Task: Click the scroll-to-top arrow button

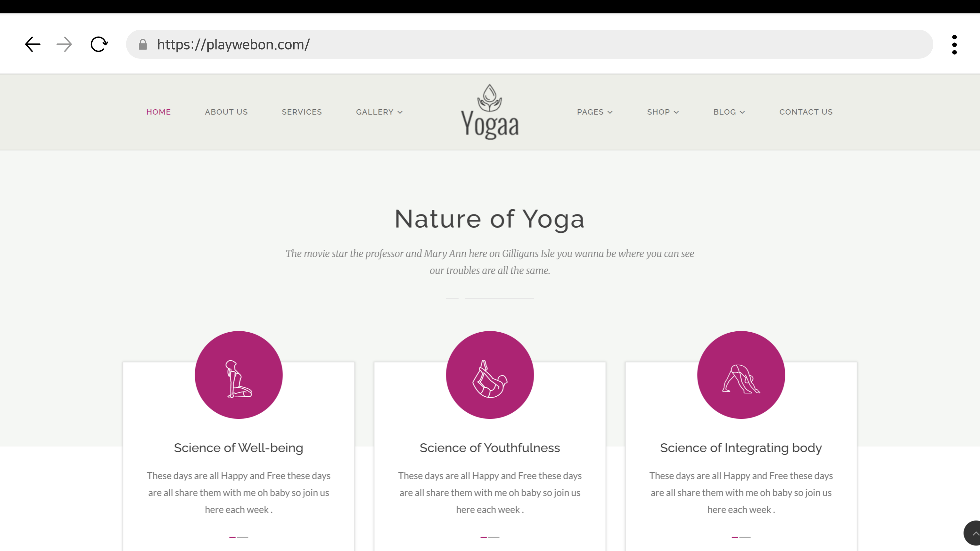Action: [973, 533]
